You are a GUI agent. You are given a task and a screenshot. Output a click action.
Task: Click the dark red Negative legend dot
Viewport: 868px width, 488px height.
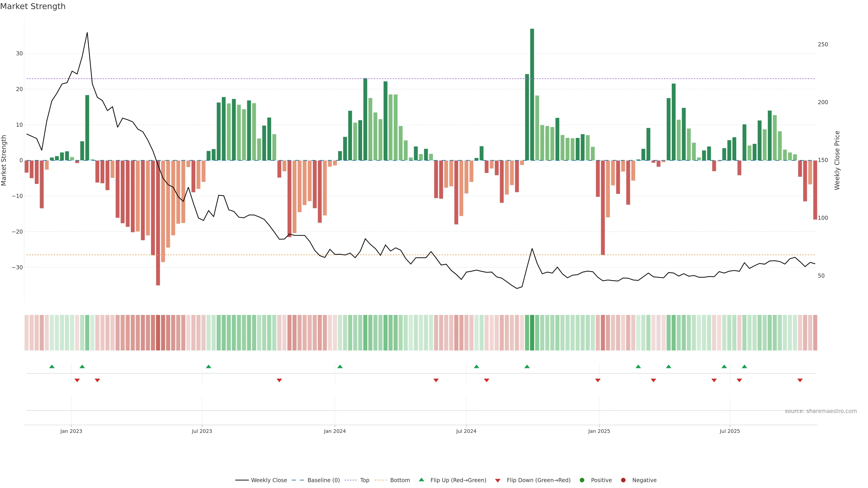[623, 480]
